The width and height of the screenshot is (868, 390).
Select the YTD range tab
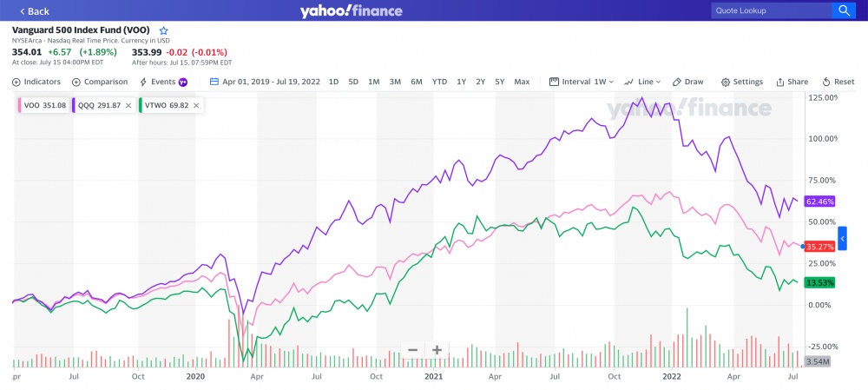coord(439,82)
